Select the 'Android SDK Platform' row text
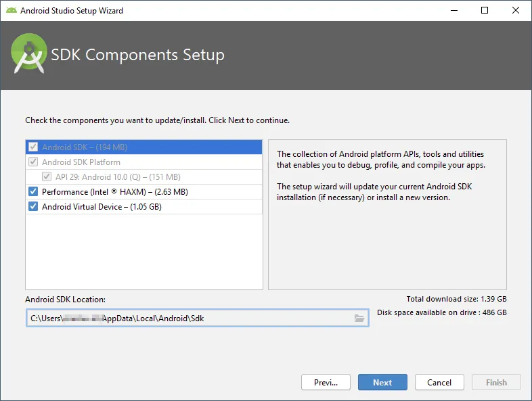This screenshot has height=401, width=532. coord(81,162)
